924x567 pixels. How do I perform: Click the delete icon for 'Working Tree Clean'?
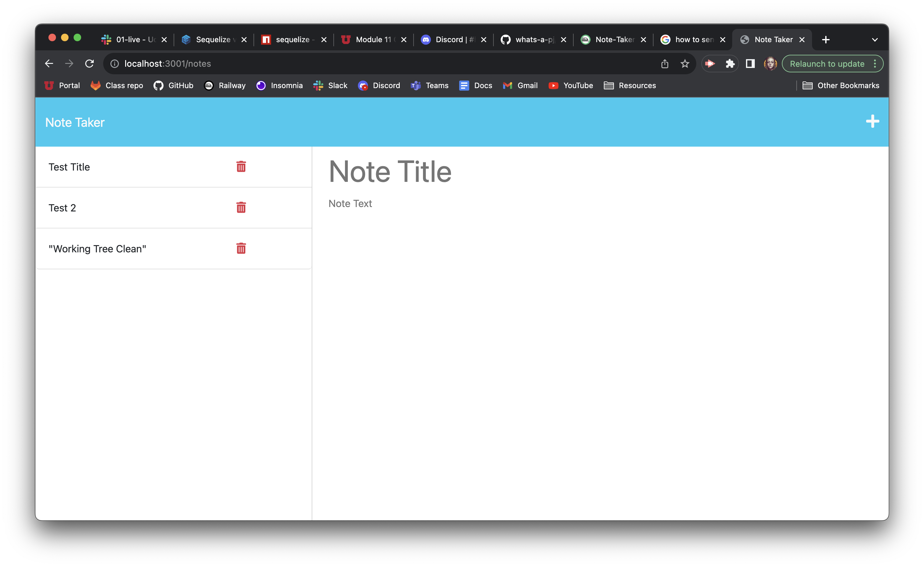point(240,248)
